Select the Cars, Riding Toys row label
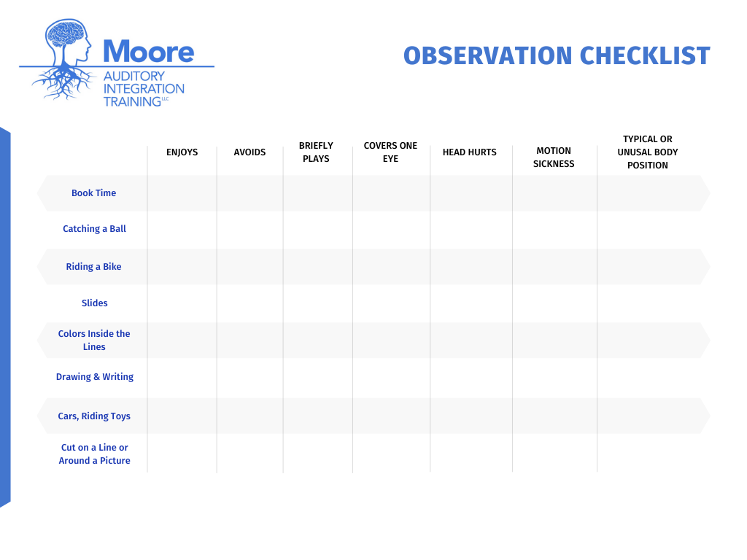747x560 pixels. click(x=94, y=416)
